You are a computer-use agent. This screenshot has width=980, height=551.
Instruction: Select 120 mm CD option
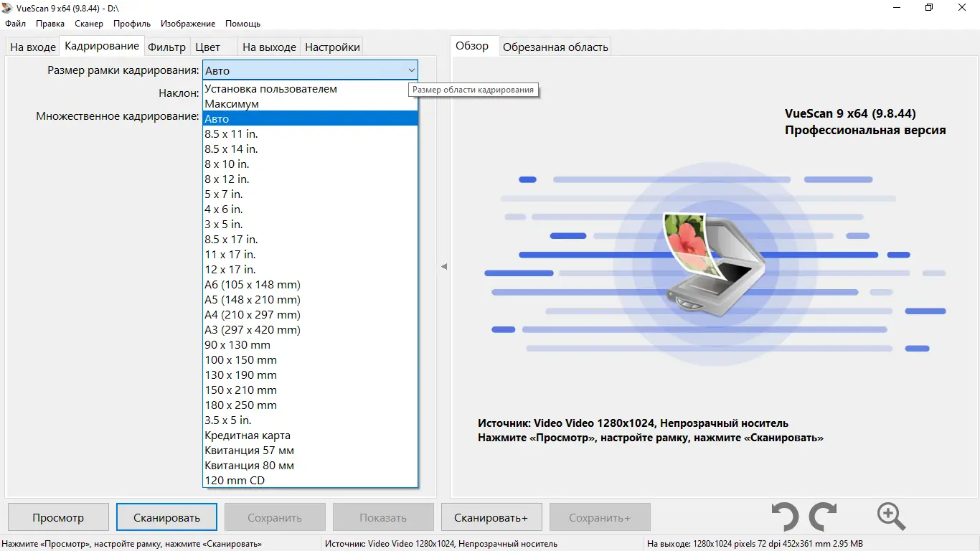(310, 480)
